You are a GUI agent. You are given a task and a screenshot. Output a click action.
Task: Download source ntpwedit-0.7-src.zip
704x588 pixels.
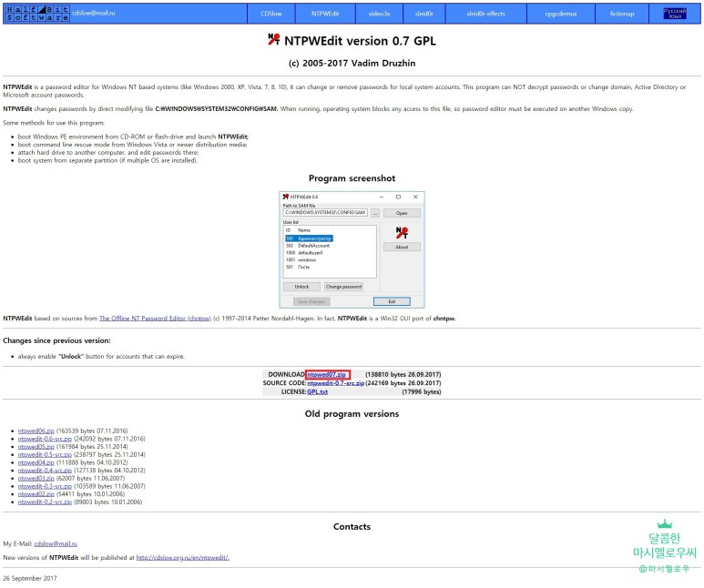335,383
